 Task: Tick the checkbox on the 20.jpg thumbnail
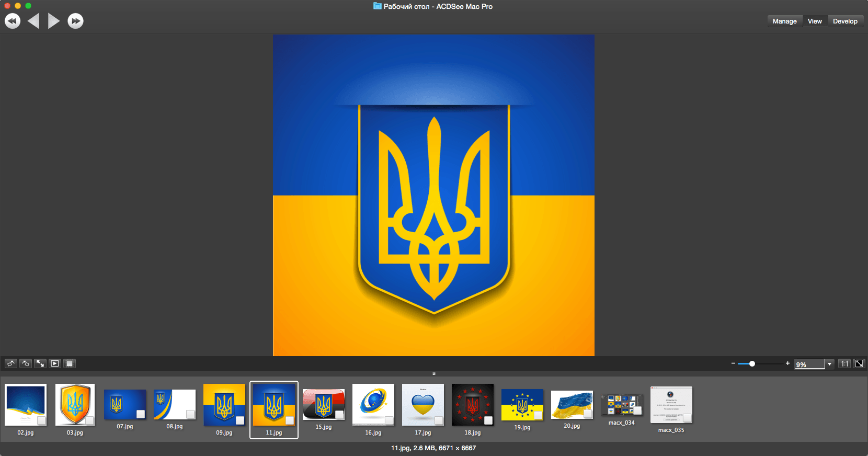(588, 414)
